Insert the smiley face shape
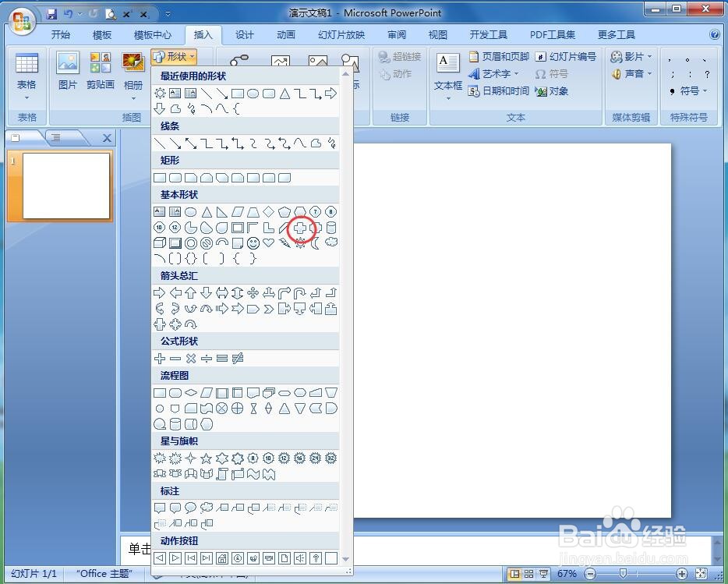Image resolution: width=728 pixels, height=584 pixels. coord(253,243)
